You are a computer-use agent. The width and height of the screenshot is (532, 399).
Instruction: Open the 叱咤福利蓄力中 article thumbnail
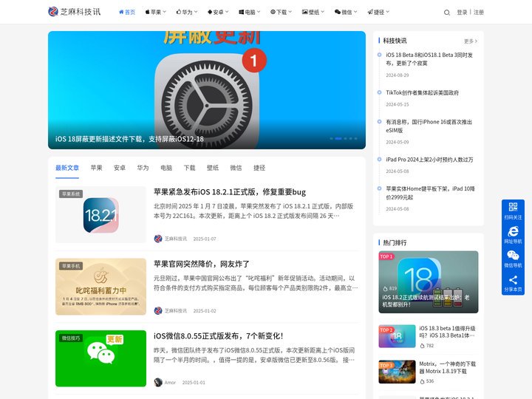[100, 287]
